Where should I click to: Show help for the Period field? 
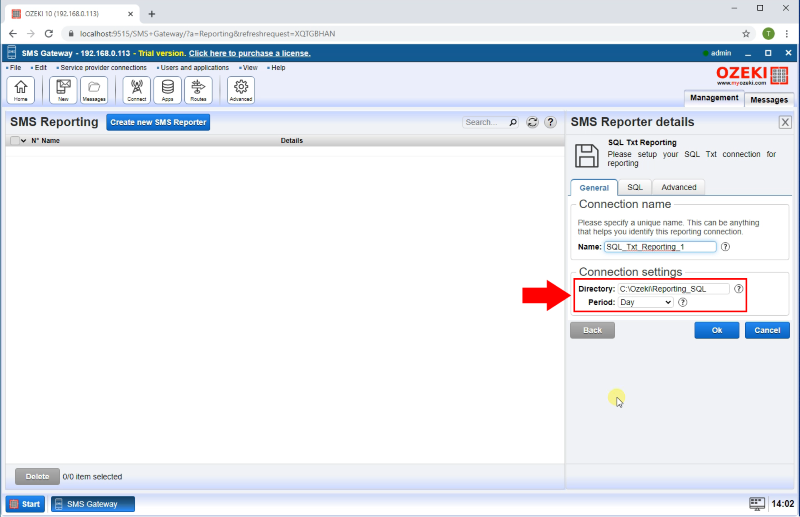[683, 302]
